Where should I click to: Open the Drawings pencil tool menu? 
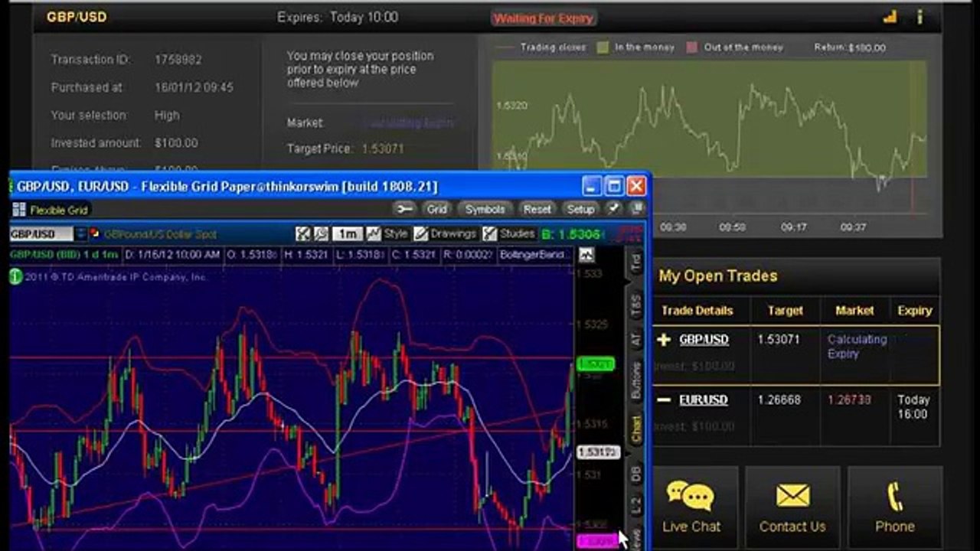pyautogui.click(x=445, y=234)
